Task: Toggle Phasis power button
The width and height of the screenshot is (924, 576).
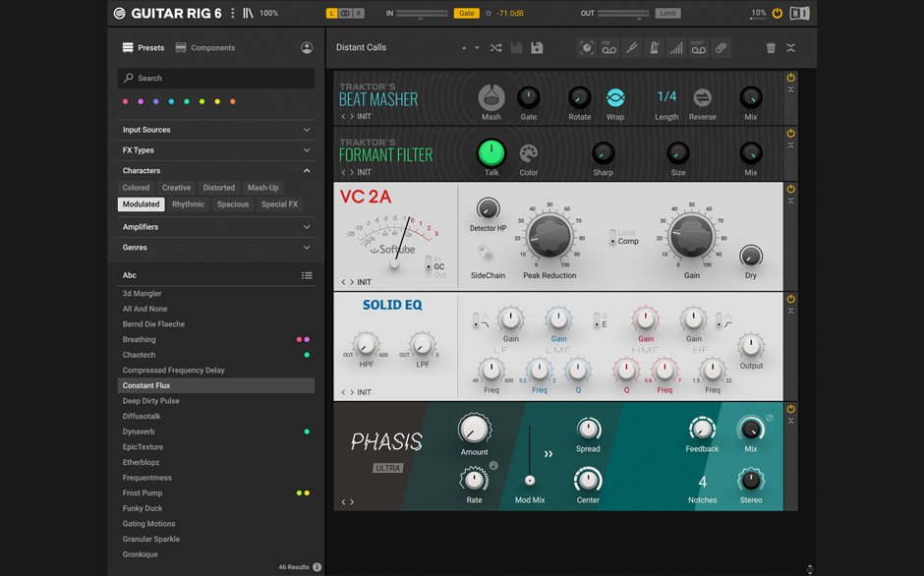Action: (x=791, y=409)
